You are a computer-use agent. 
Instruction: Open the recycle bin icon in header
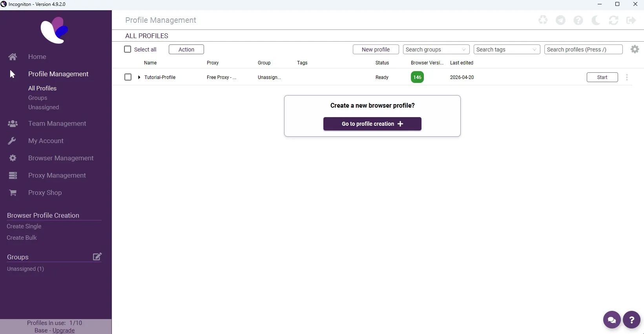click(543, 20)
